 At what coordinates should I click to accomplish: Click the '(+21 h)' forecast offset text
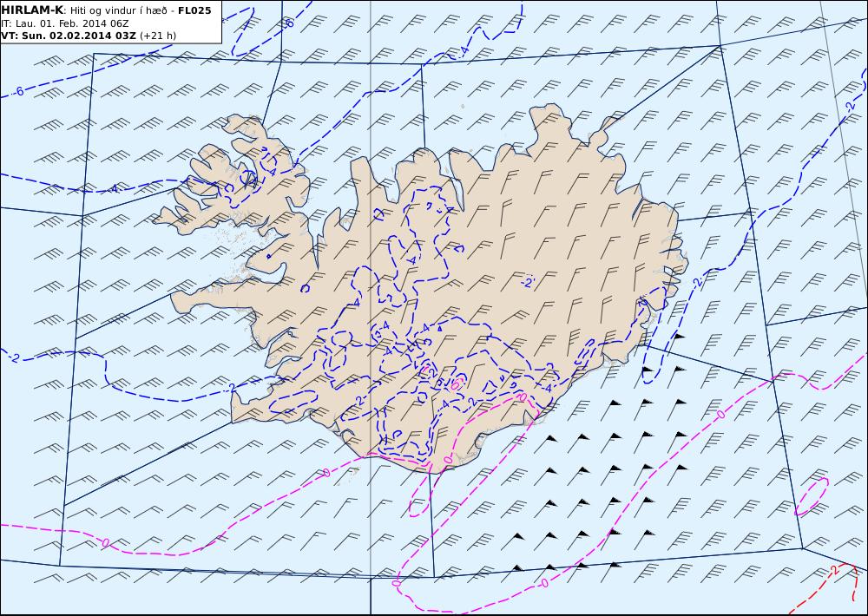158,36
